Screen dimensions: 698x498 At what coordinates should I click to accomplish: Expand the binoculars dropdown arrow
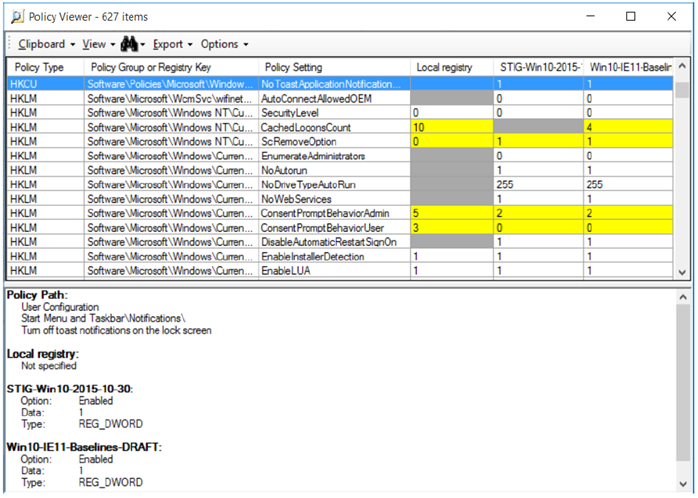[x=142, y=45]
